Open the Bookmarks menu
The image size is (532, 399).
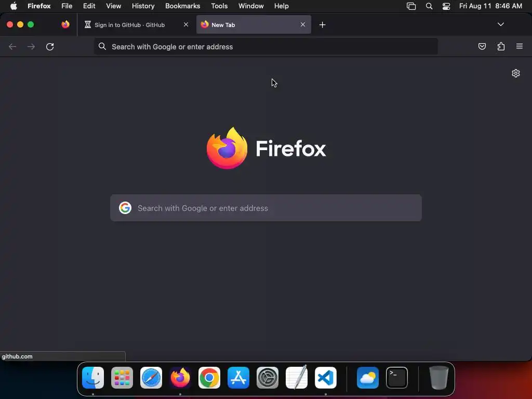[x=182, y=6]
